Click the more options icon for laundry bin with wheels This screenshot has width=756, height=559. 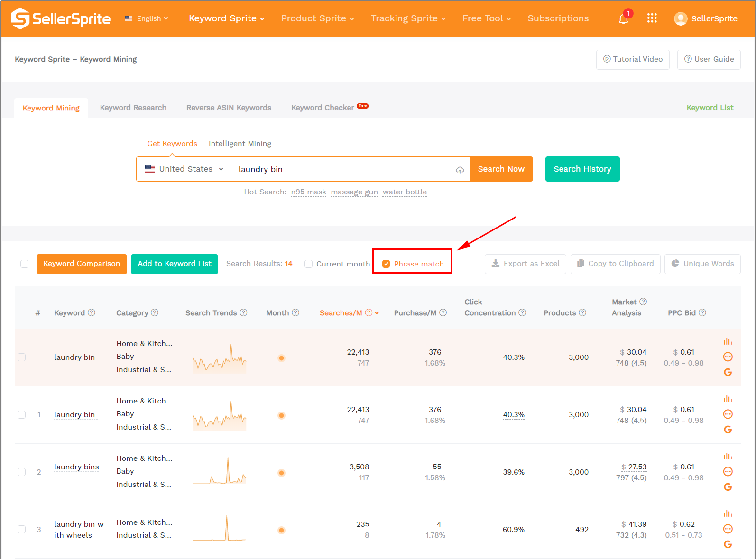click(728, 529)
